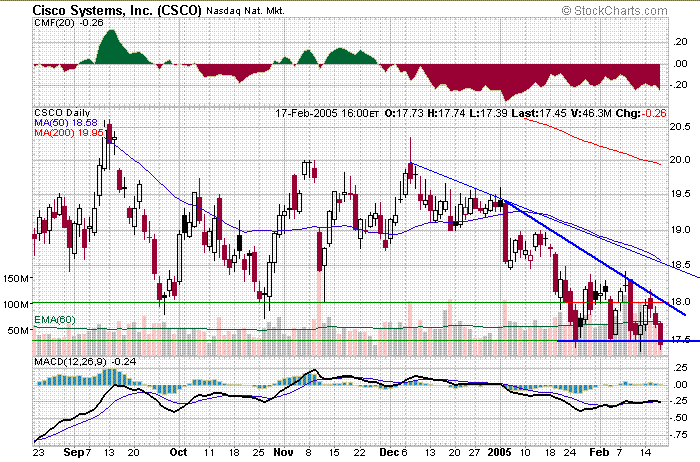Select the 20.5 price axis label

[x=680, y=127]
